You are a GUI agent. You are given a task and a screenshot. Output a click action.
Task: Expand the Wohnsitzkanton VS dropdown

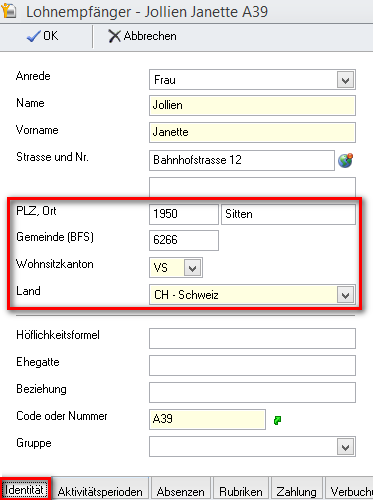tap(193, 268)
